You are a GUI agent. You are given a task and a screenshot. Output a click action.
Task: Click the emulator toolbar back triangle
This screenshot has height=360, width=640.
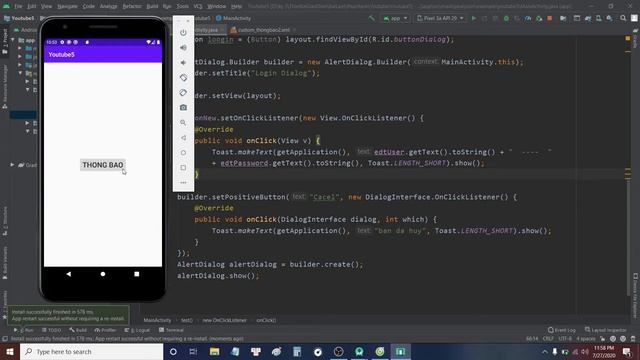(183, 138)
